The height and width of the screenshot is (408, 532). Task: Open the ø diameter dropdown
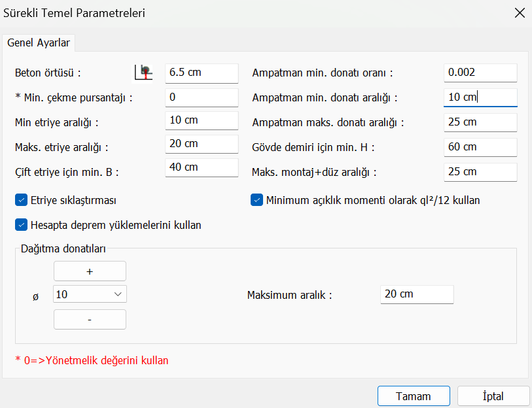click(90, 294)
